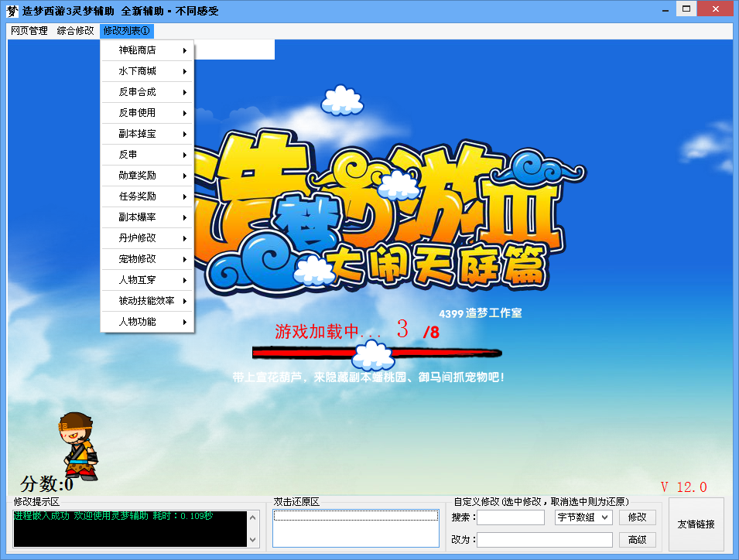Open the 字节数组 type dropdown

583,517
